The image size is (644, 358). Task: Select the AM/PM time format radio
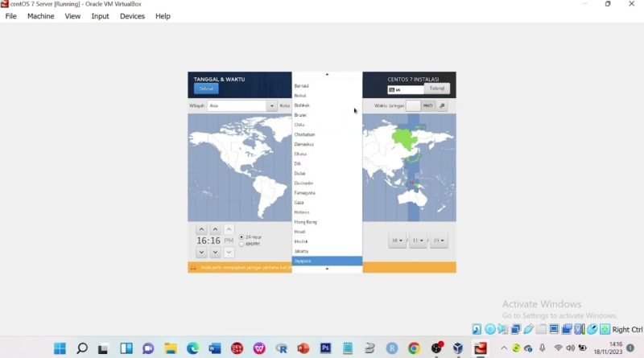242,245
